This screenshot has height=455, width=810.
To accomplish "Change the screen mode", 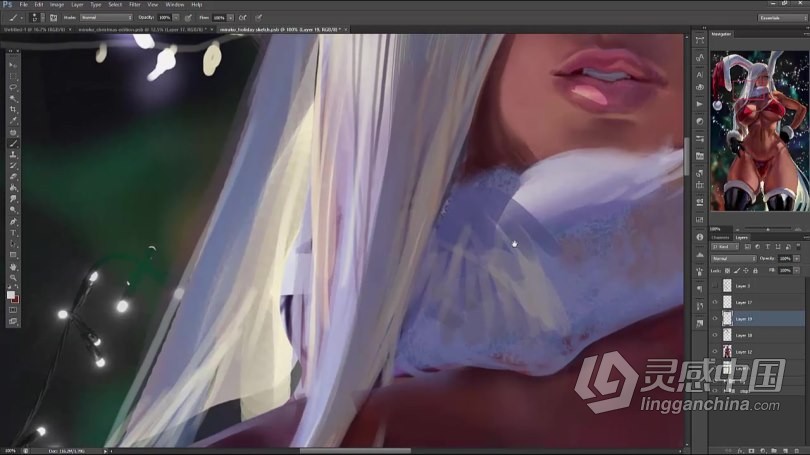I will 13,321.
